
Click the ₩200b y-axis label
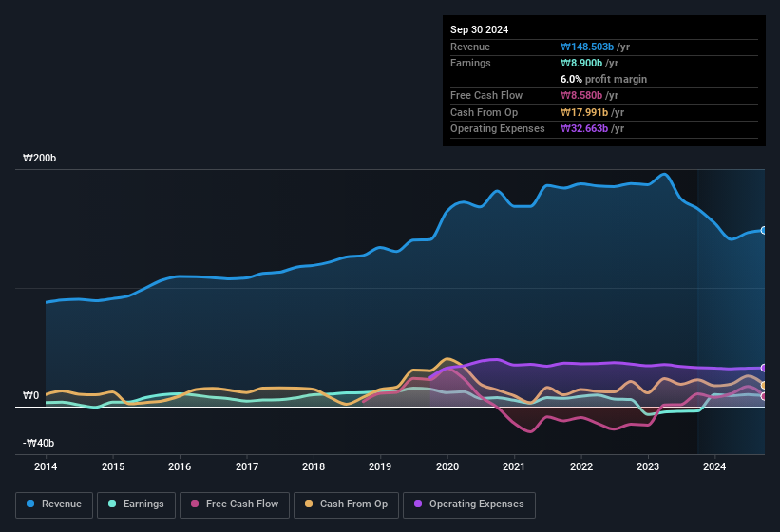(39, 158)
